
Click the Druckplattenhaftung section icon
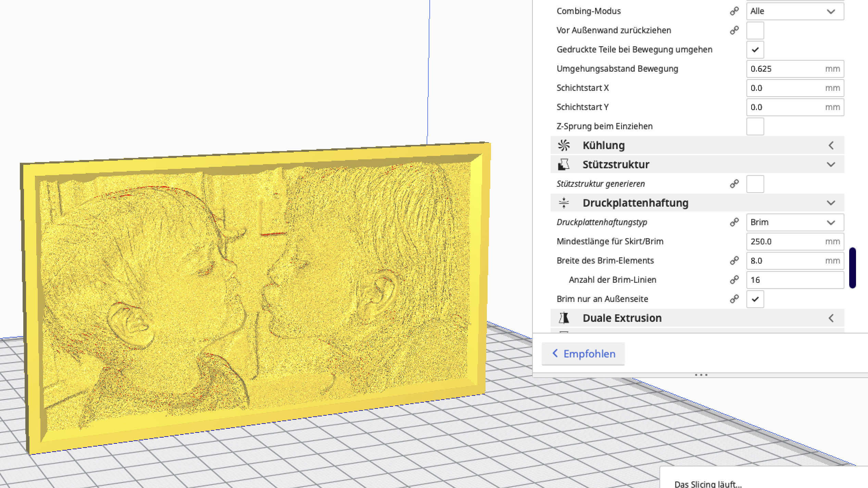tap(564, 203)
